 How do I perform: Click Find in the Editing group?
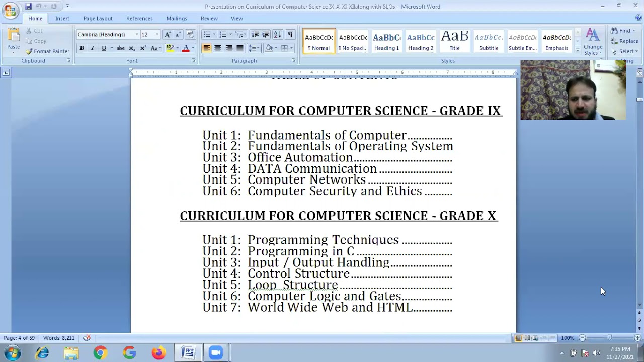point(623,31)
